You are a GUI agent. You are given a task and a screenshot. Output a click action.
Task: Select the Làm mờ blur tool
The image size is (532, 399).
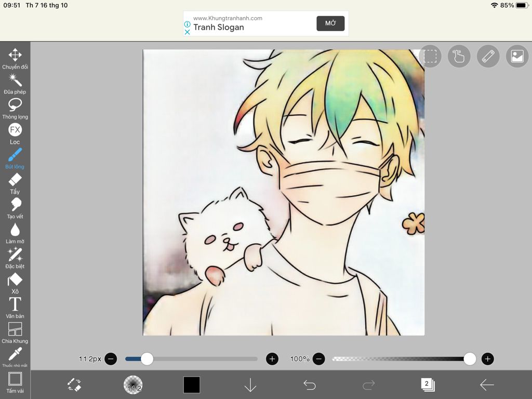tap(15, 233)
